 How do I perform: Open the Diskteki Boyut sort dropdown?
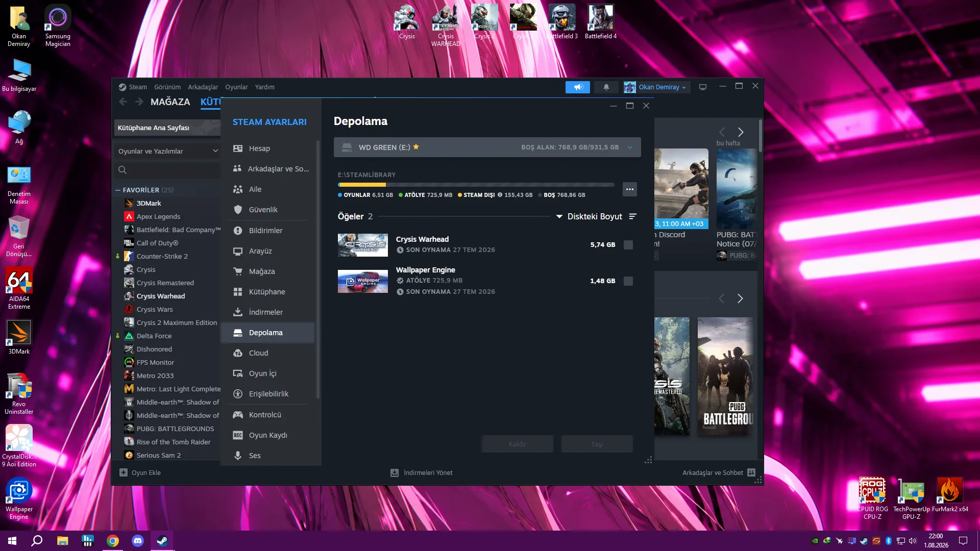(589, 216)
